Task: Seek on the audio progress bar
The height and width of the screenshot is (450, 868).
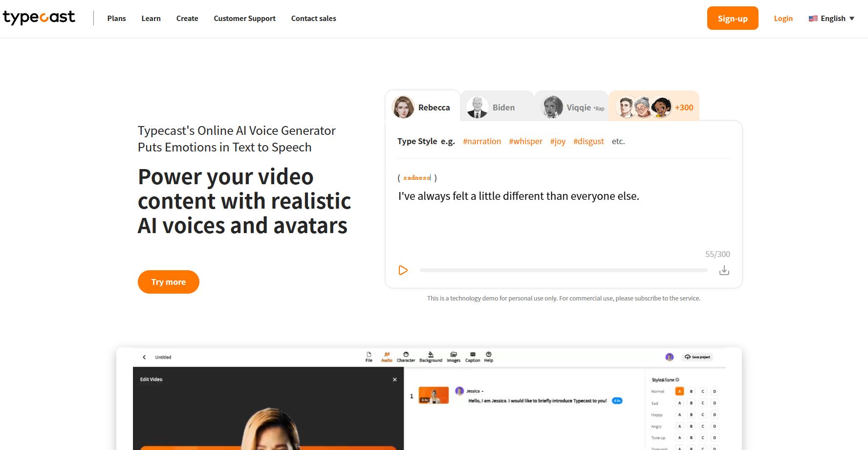Action: (563, 270)
